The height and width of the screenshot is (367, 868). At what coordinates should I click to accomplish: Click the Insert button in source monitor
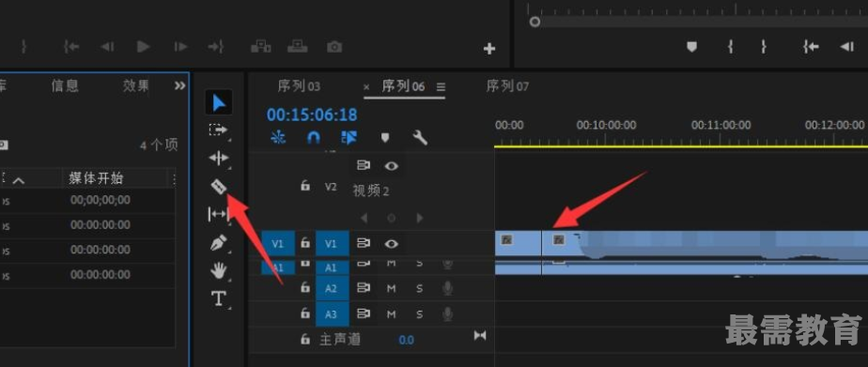pyautogui.click(x=261, y=47)
